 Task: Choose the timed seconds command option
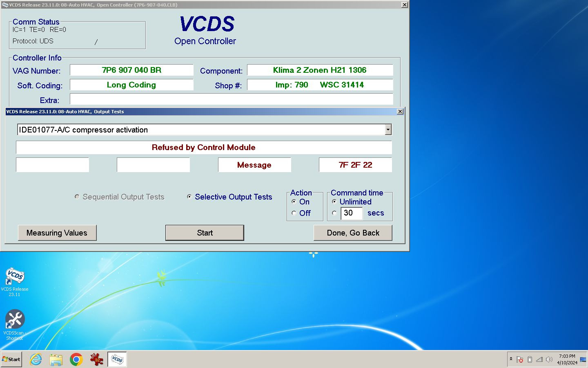(334, 213)
